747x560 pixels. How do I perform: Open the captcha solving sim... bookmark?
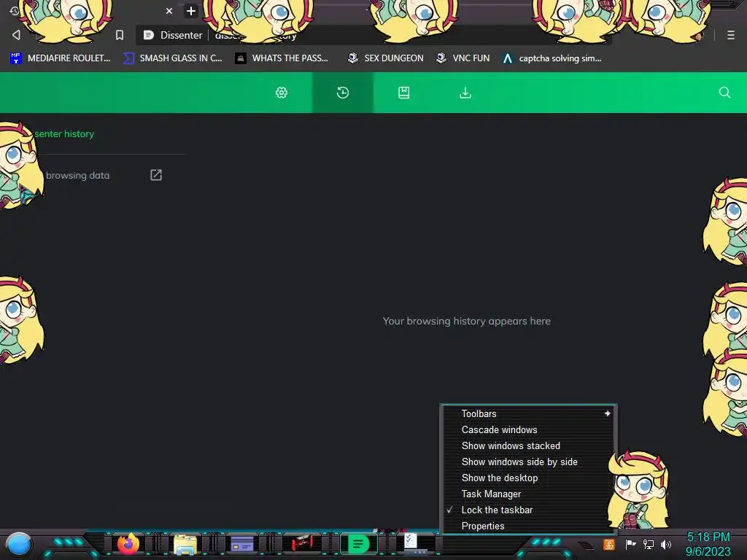pos(551,58)
